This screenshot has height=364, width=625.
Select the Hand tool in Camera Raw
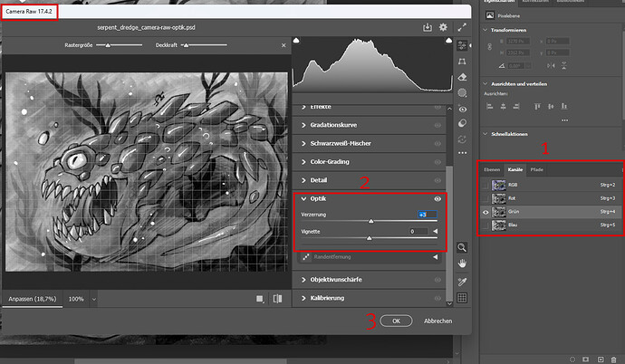coord(463,263)
